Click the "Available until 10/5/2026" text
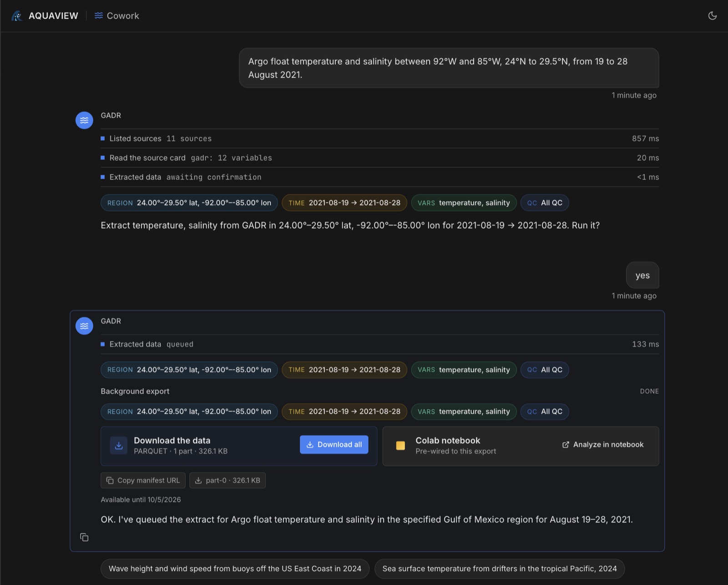This screenshot has height=585, width=728. pos(141,499)
